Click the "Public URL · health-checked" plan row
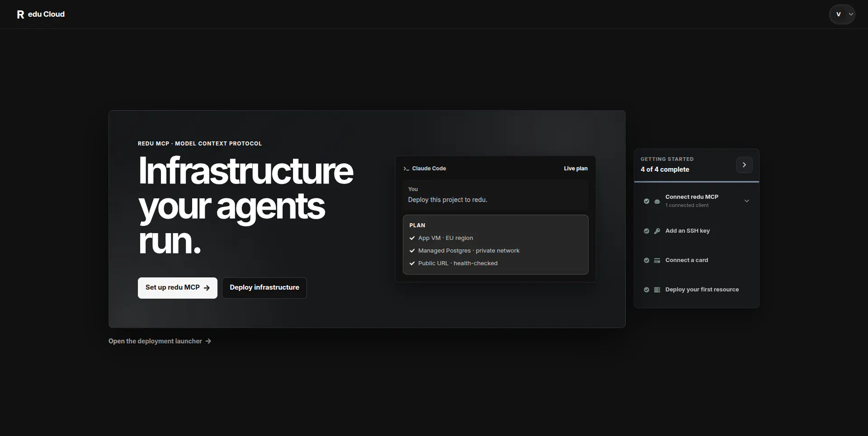Viewport: 868px width, 436px height. tap(458, 263)
